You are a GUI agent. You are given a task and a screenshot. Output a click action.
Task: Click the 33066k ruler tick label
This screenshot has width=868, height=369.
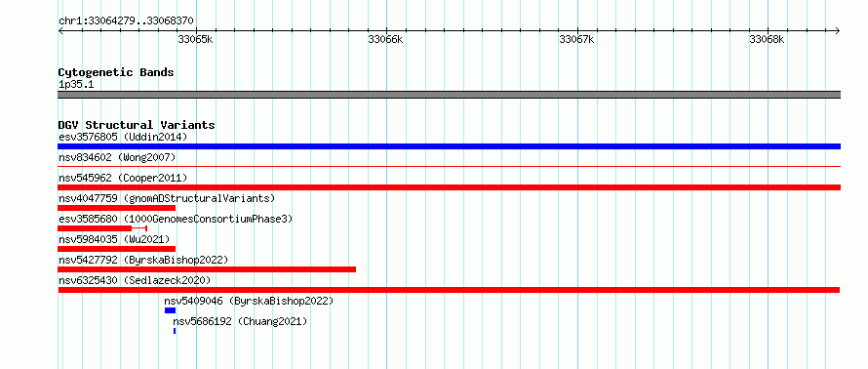tap(385, 39)
